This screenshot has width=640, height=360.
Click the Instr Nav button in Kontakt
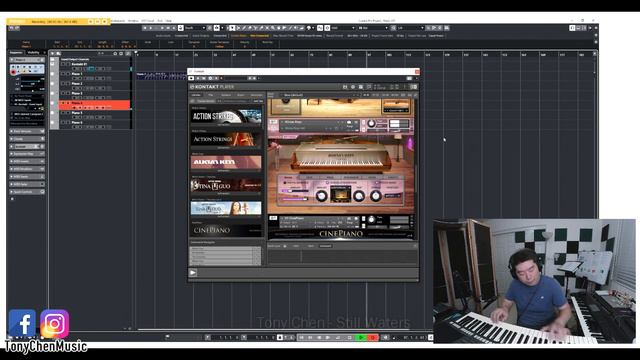[x=258, y=101]
